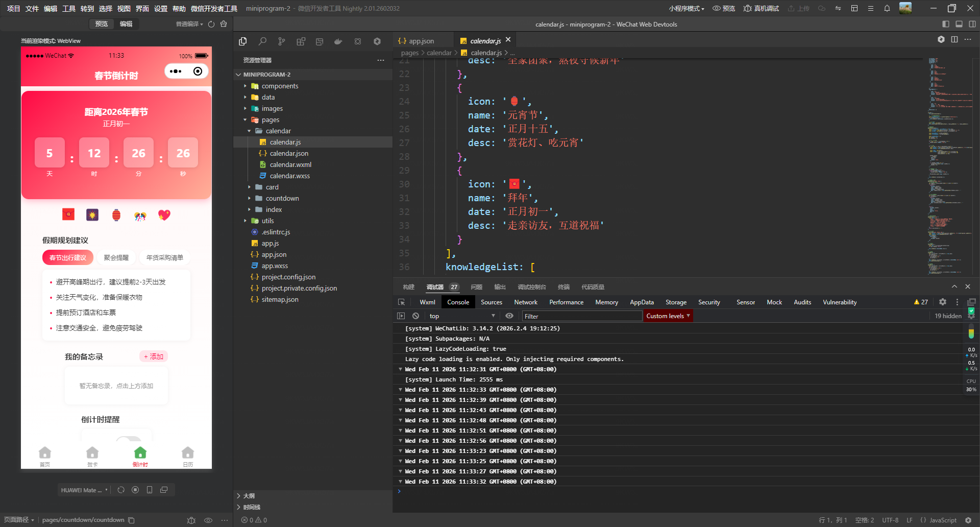Expand the components folder
The height and width of the screenshot is (527, 980).
point(279,86)
